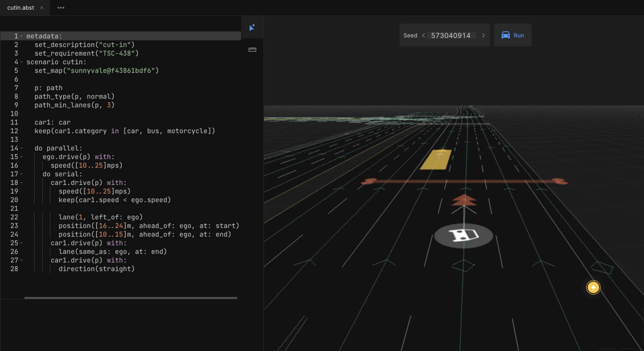Click the right endpoint of the red bar

pyautogui.click(x=560, y=181)
